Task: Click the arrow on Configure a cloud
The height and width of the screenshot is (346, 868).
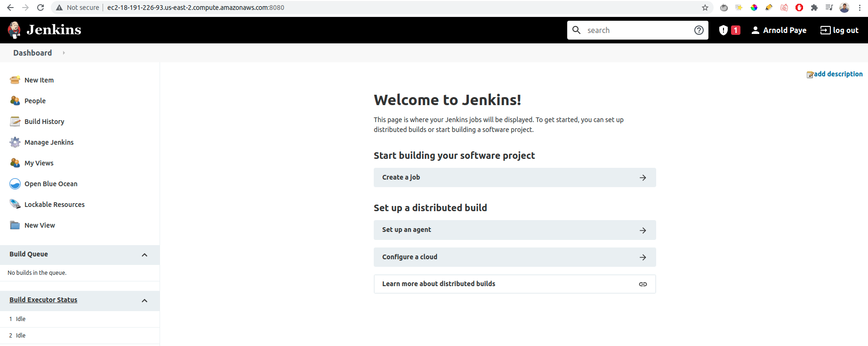Action: click(643, 257)
